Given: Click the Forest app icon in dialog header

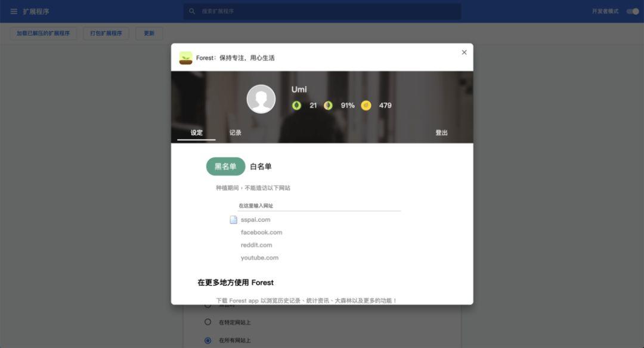Looking at the screenshot, I should (185, 57).
